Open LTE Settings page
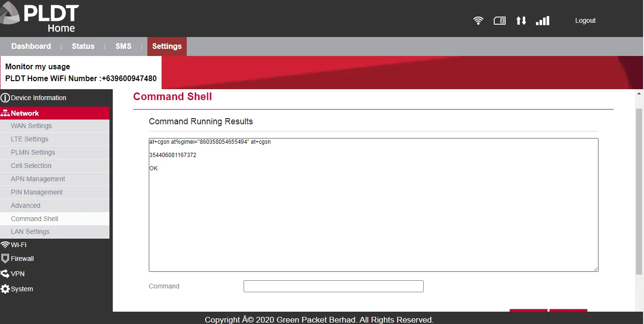The width and height of the screenshot is (644, 324). [54, 139]
